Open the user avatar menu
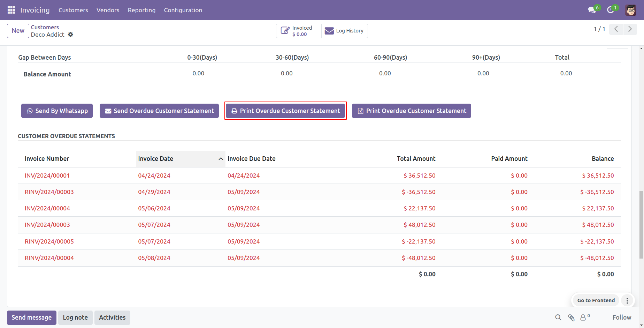644x328 pixels. 631,10
